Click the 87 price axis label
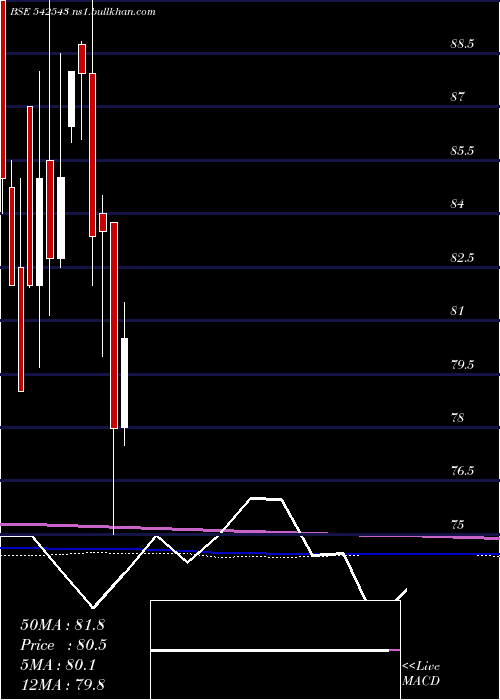 pos(457,97)
